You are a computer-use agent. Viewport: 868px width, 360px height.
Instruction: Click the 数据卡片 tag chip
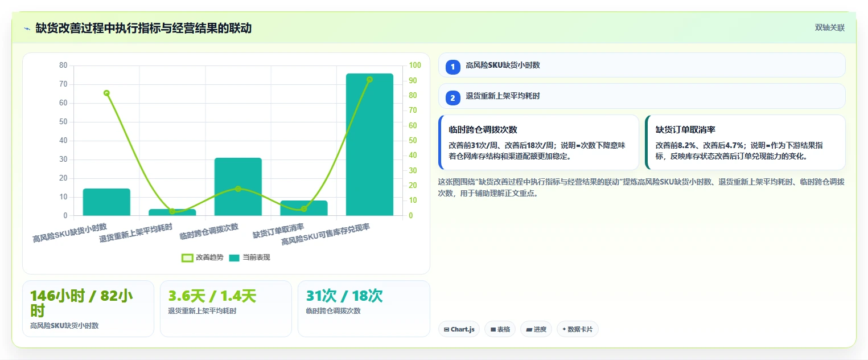tap(578, 329)
